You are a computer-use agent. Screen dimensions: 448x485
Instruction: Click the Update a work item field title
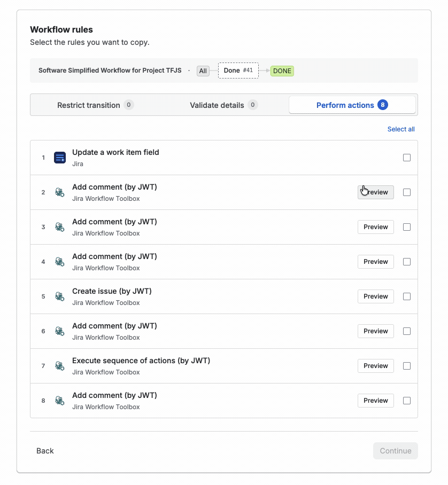(115, 152)
